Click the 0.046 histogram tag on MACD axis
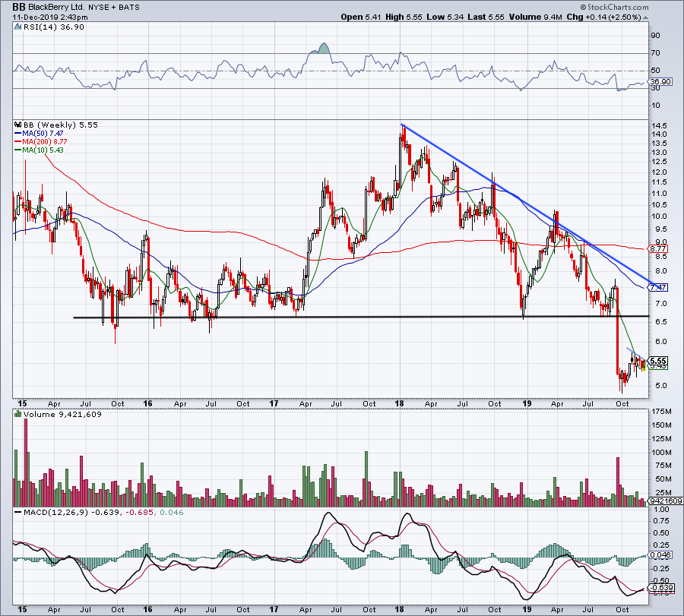 [x=660, y=555]
